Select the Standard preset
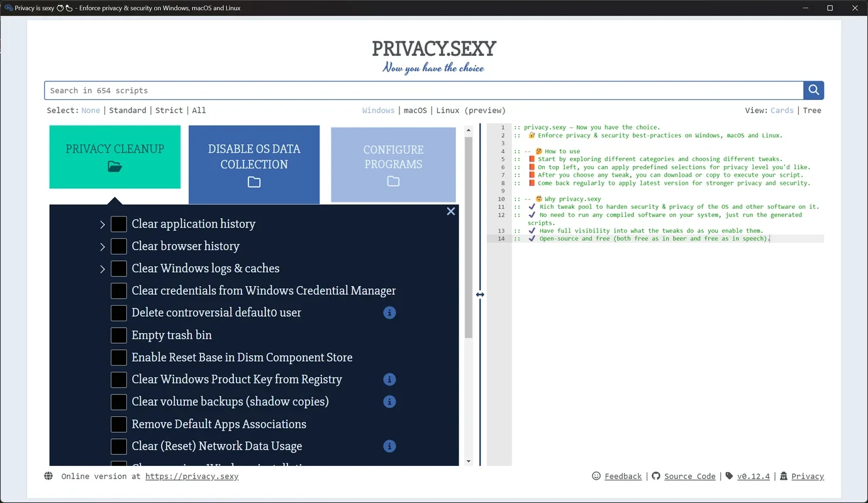Image resolution: width=868 pixels, height=503 pixels. (x=128, y=110)
